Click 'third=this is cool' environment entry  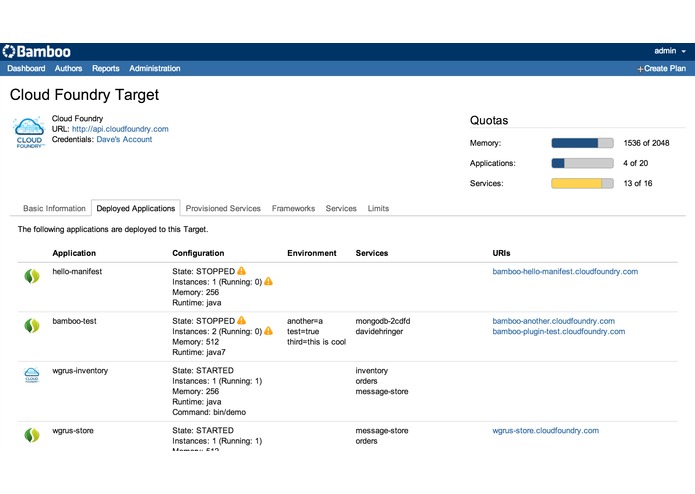[x=316, y=342]
